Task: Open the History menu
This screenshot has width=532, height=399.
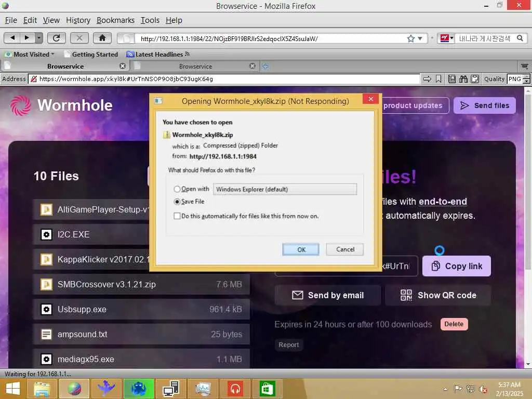Action: (x=78, y=20)
